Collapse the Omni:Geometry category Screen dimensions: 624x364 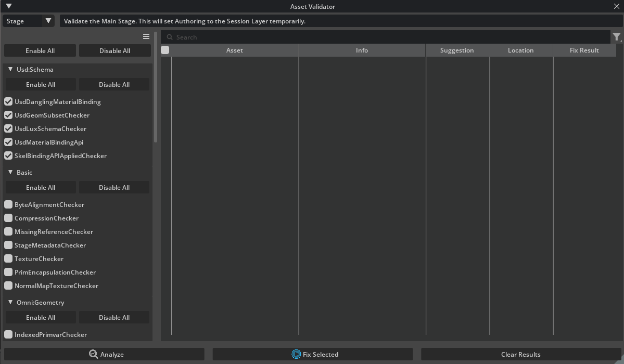tap(10, 302)
